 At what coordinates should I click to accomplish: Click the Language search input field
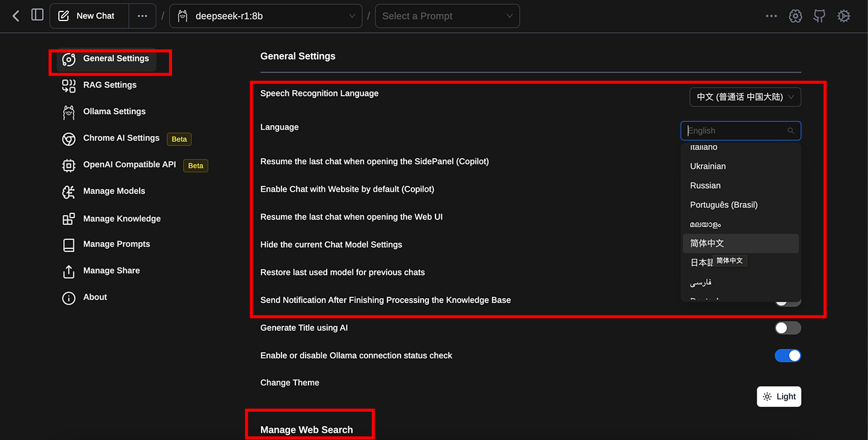740,131
